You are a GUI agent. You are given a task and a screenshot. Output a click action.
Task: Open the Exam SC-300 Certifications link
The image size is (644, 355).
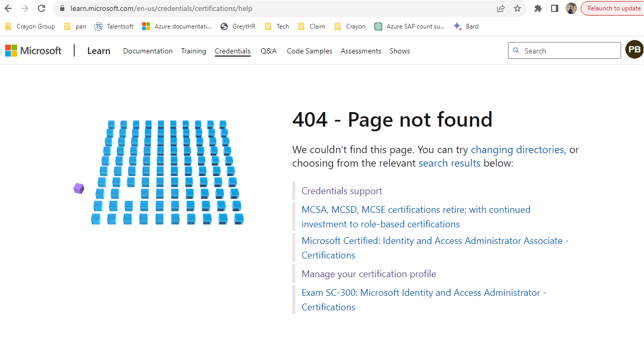click(424, 292)
